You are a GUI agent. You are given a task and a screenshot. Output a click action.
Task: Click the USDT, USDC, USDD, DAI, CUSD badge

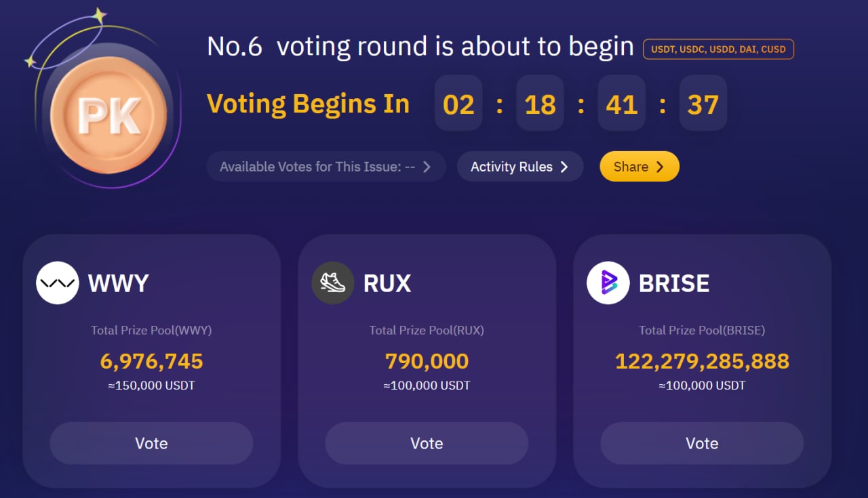(x=718, y=49)
